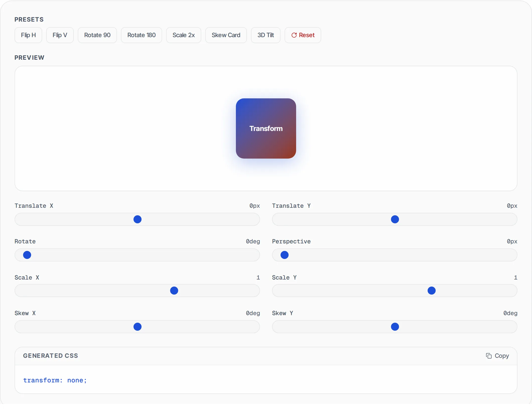
Task: Click the Skew Y slider handle
Action: pyautogui.click(x=395, y=327)
